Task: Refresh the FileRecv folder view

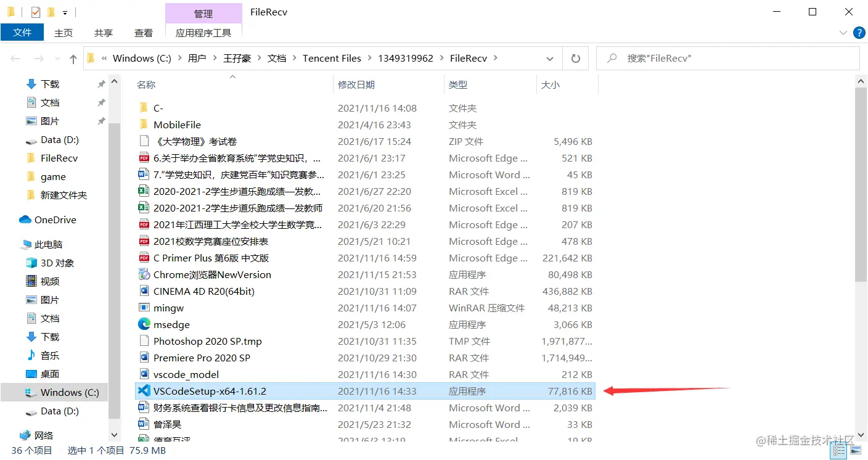Action: coord(576,59)
